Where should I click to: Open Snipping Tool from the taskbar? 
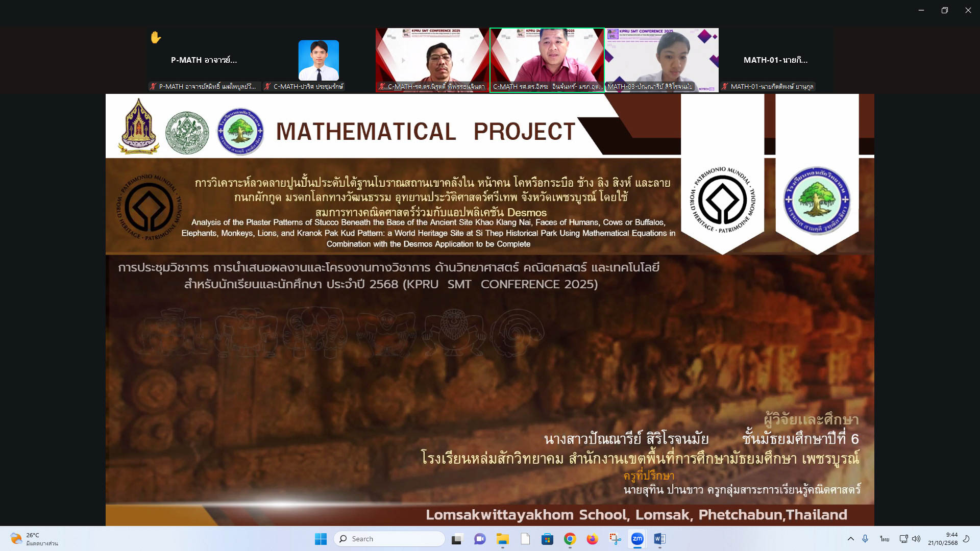(615, 539)
